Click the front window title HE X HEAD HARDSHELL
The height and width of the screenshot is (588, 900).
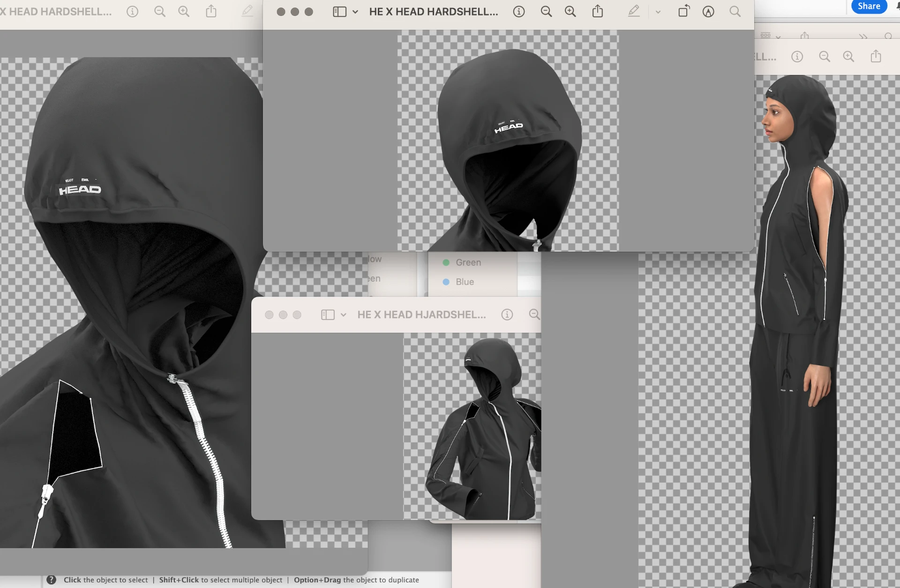click(x=434, y=12)
